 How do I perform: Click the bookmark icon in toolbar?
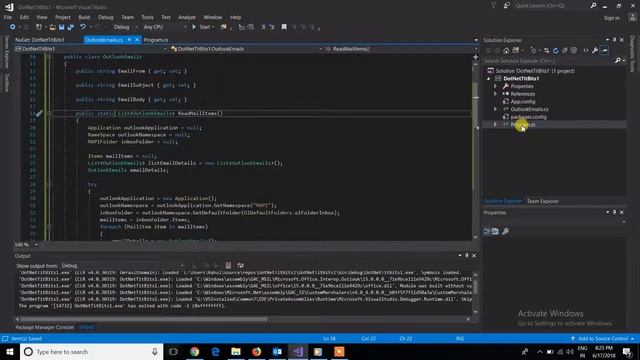coord(284,27)
